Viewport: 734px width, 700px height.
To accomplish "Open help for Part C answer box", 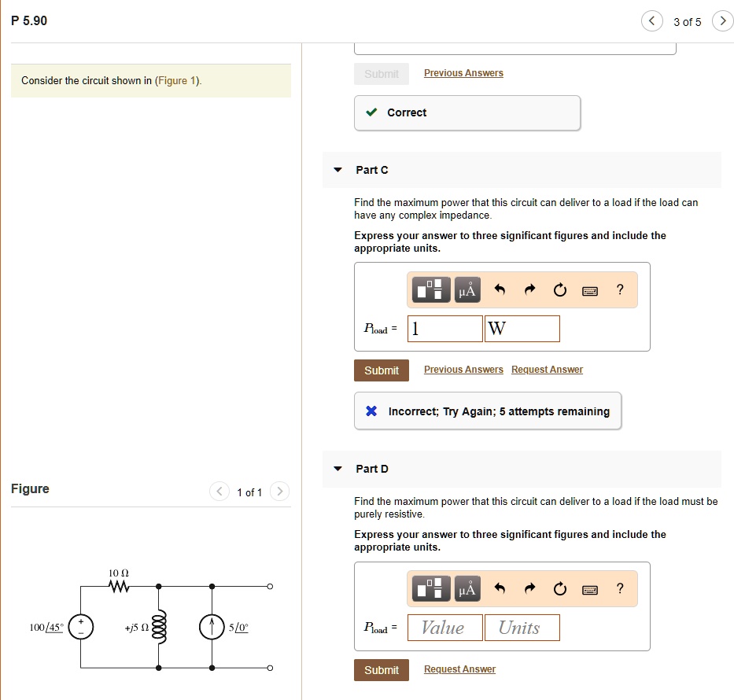I will coord(620,289).
